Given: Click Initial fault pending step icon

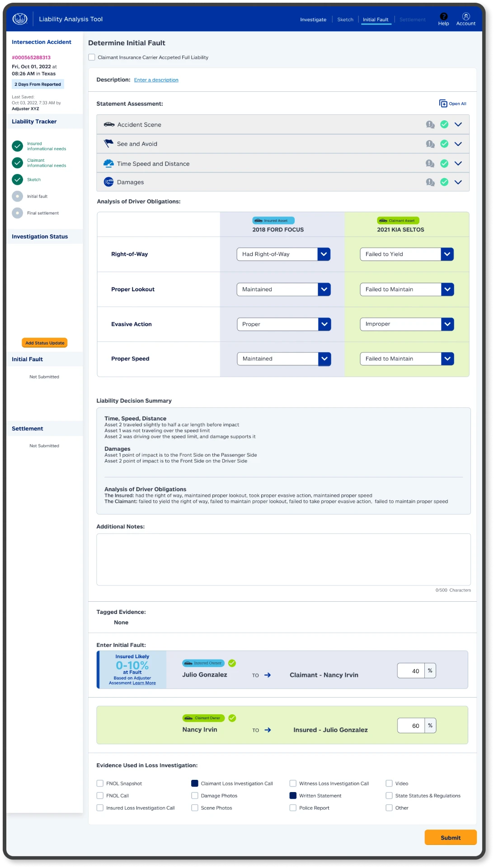Looking at the screenshot, I should [17, 196].
